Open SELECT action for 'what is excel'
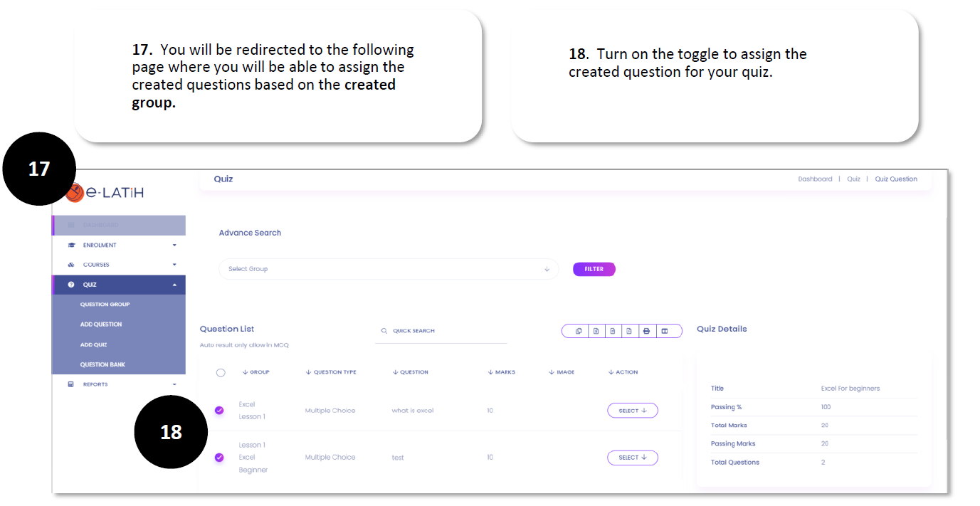The image size is (980, 506). (632, 411)
